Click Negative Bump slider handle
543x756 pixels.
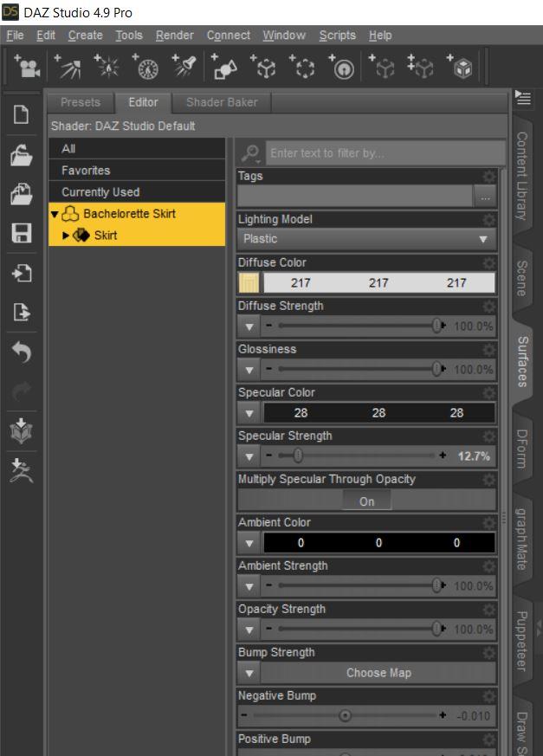345,715
